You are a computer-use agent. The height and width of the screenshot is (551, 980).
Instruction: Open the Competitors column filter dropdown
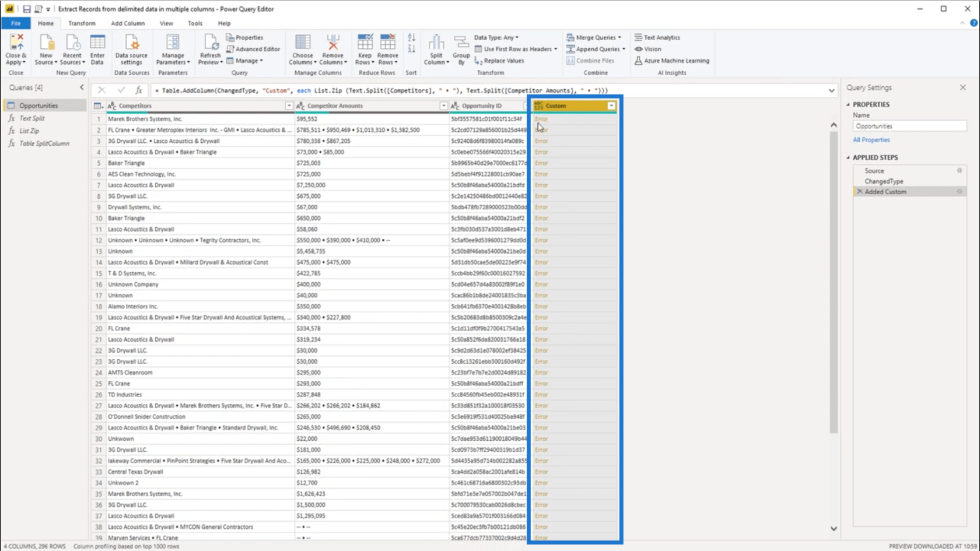coord(289,106)
